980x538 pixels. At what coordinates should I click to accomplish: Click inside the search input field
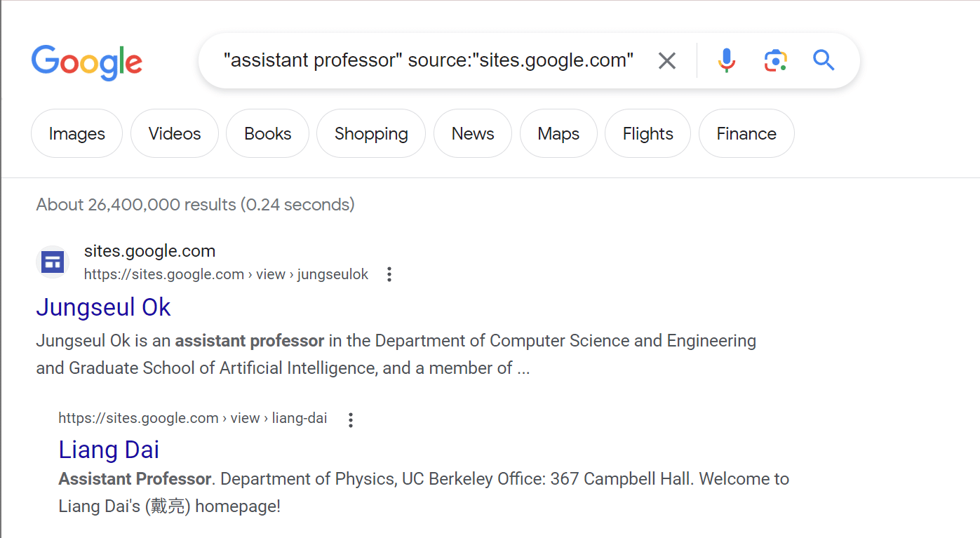[429, 60]
